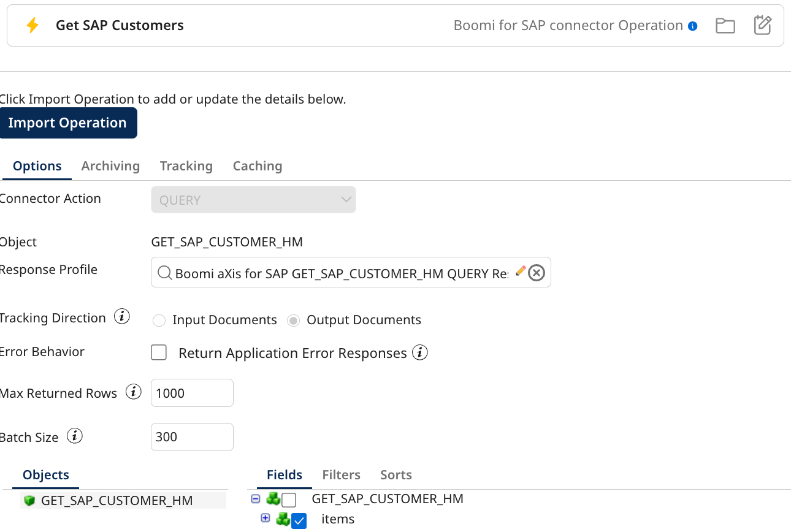This screenshot has width=791, height=532.
Task: Click the magnifier icon in Response Profile field
Action: click(164, 273)
